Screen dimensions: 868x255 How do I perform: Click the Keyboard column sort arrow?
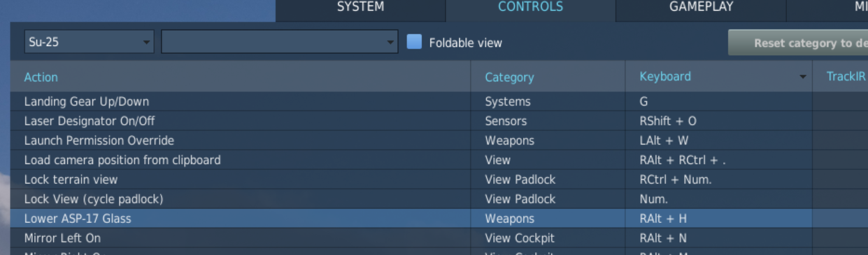pyautogui.click(x=803, y=77)
